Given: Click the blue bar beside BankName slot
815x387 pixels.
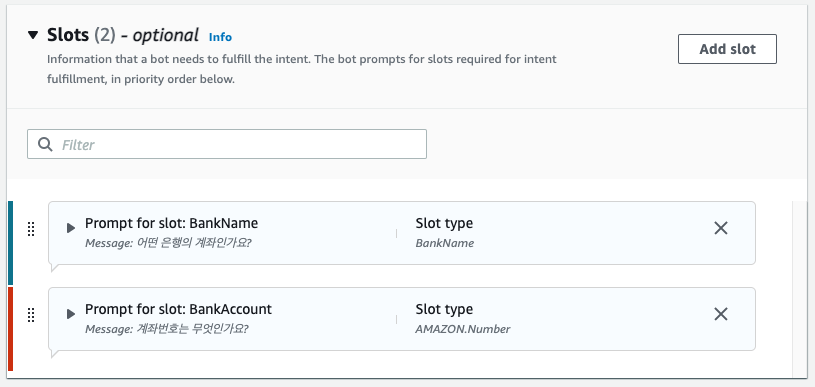Looking at the screenshot, I should click(10, 243).
